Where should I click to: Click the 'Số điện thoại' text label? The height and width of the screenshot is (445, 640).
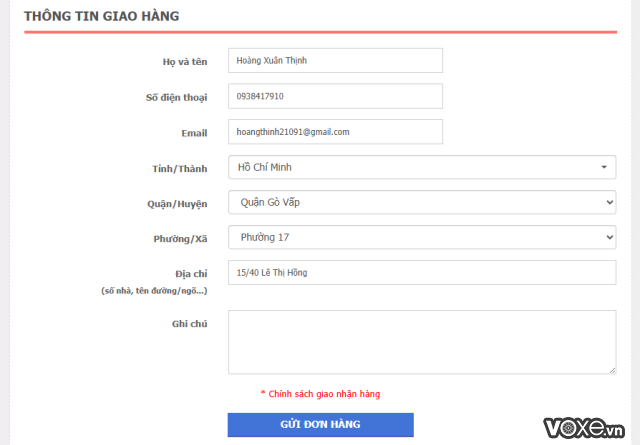[176, 97]
